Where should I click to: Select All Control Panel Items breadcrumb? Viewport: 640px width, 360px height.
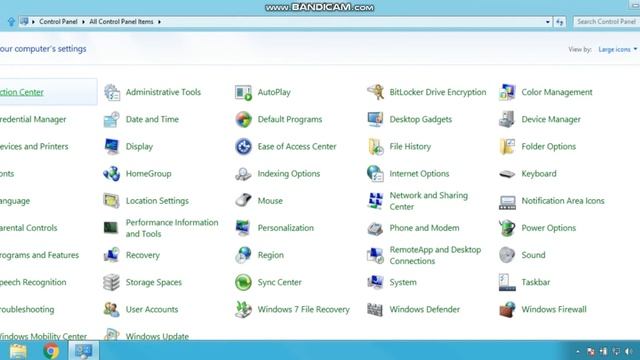click(121, 22)
